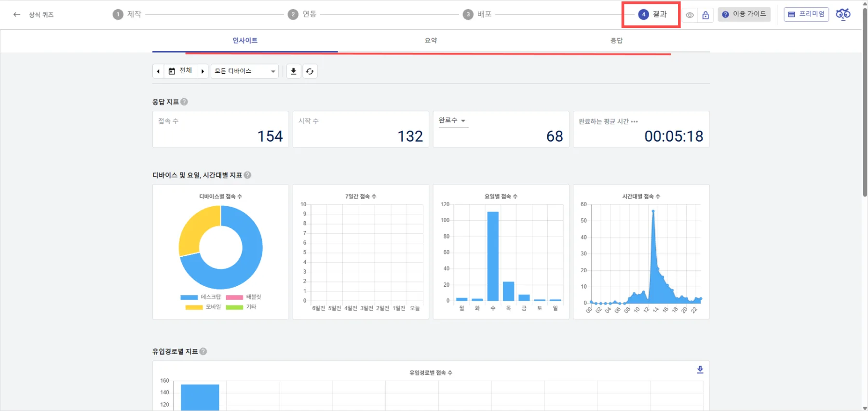This screenshot has height=411, width=868.
Task: Open step 4 결과
Action: [652, 14]
